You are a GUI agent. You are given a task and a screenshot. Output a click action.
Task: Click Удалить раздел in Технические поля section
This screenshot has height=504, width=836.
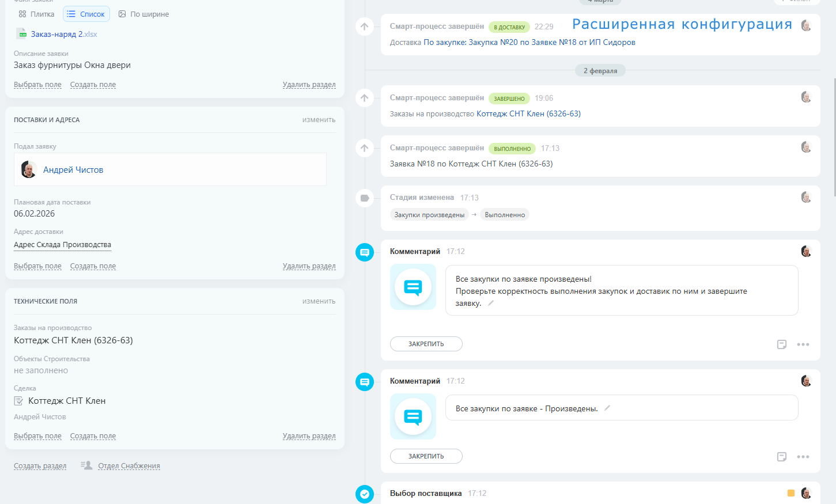tap(309, 436)
